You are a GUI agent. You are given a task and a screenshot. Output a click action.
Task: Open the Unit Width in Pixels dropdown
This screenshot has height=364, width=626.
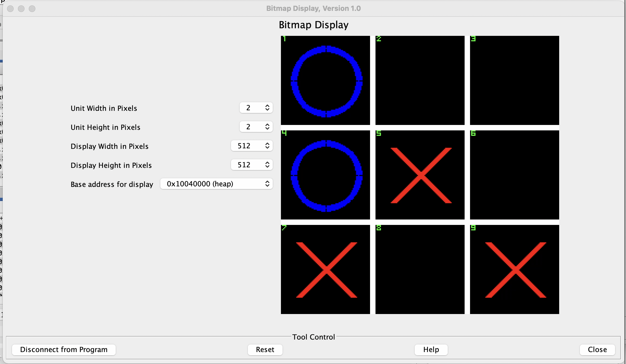click(x=256, y=108)
